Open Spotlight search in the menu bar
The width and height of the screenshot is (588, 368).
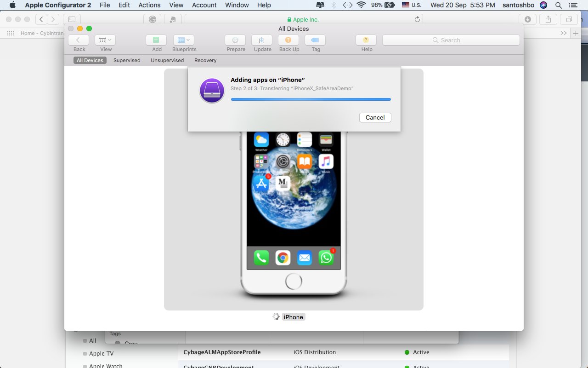tap(559, 5)
